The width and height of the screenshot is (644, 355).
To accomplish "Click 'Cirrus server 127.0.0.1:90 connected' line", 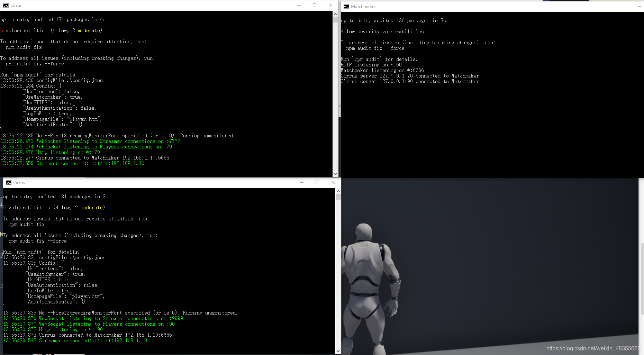I will [410, 81].
